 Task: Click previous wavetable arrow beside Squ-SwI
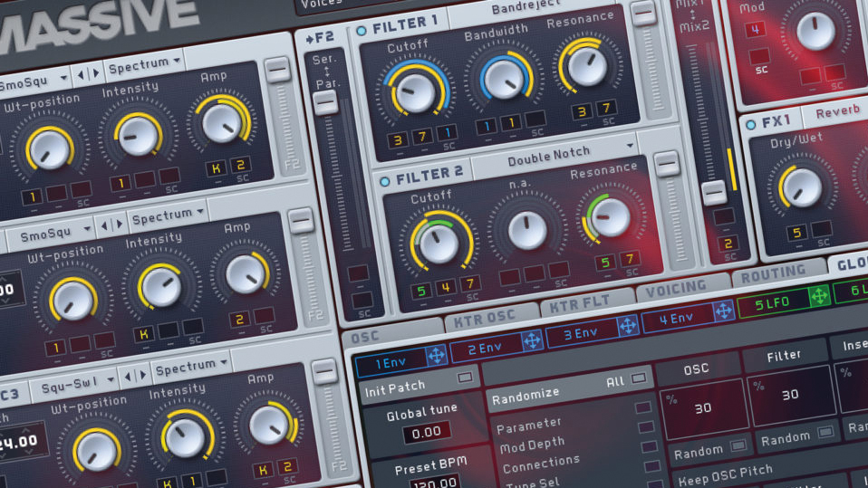[x=128, y=378]
